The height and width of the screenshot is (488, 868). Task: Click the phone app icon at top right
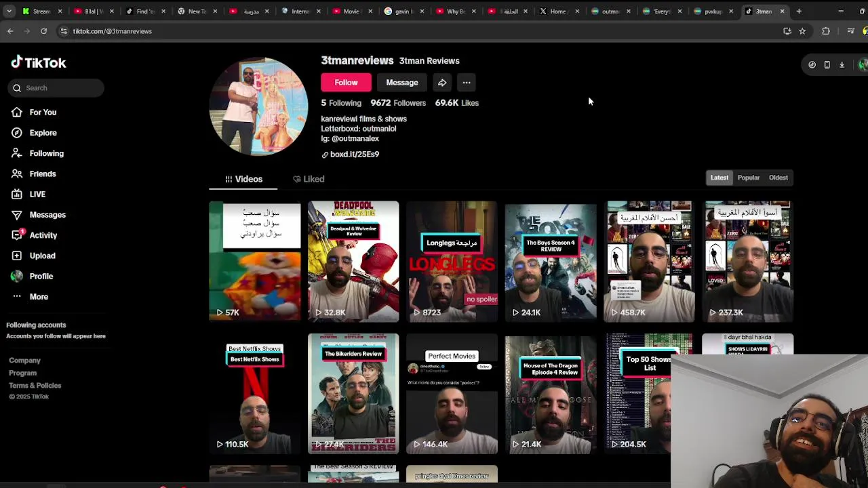click(x=827, y=65)
